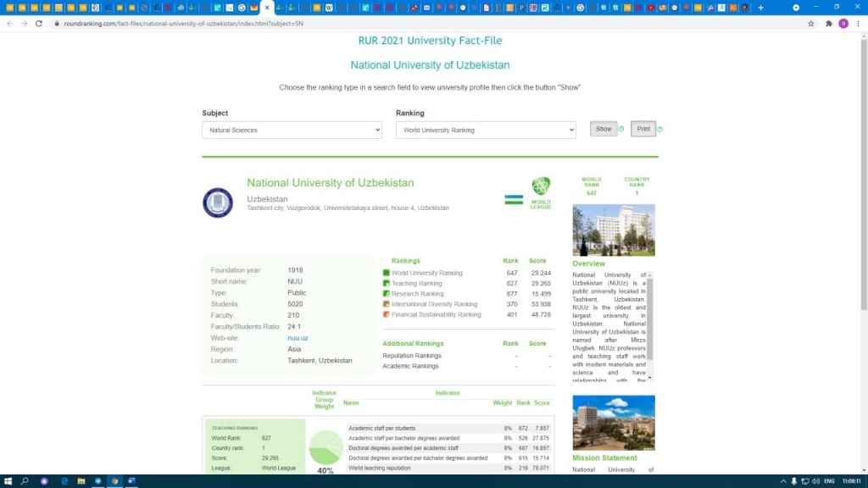Click the Reputation Rankings row

[x=468, y=356]
